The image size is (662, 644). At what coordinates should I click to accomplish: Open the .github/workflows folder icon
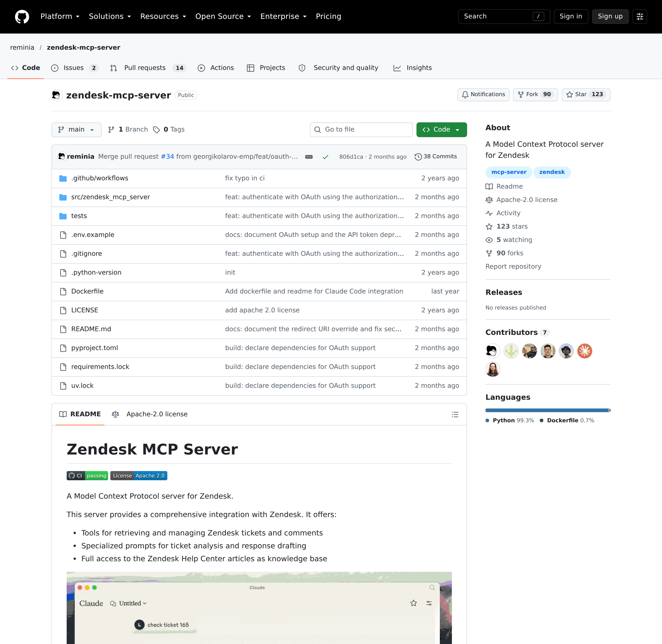pyautogui.click(x=63, y=178)
